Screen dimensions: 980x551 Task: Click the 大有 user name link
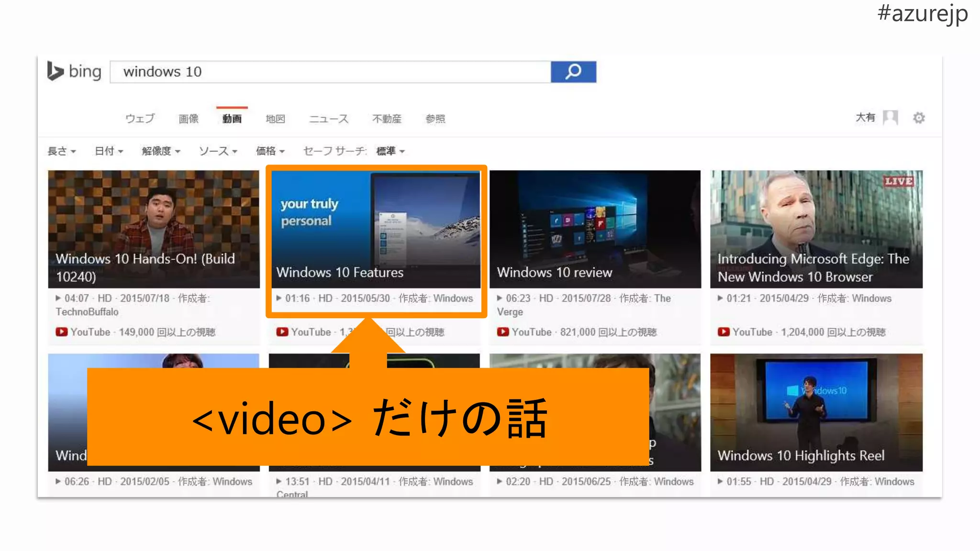point(865,117)
